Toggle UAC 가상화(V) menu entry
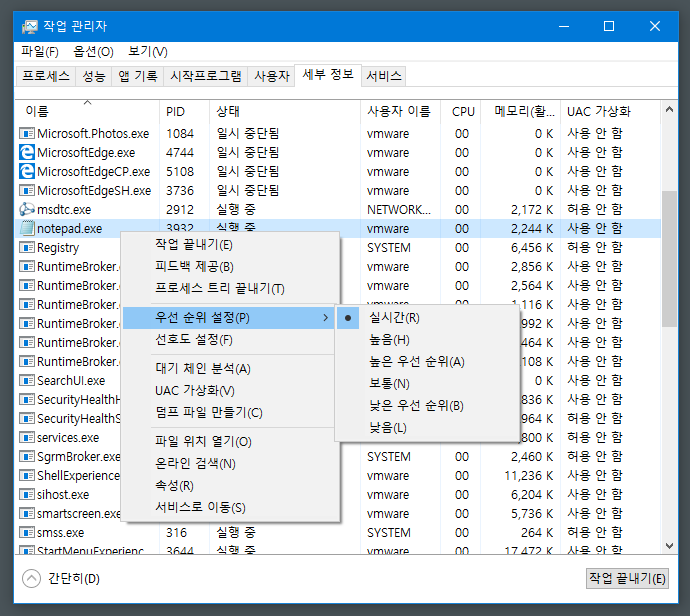This screenshot has height=616, width=690. [231, 391]
